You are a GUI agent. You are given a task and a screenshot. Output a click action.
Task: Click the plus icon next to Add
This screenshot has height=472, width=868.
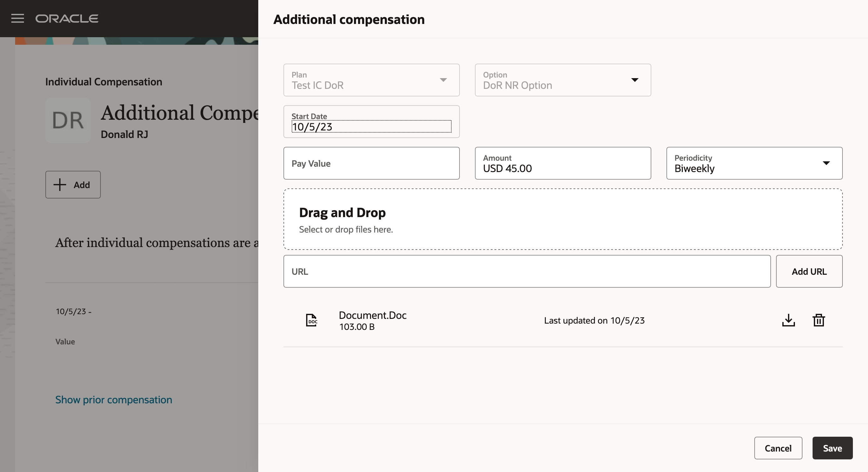[x=59, y=184]
